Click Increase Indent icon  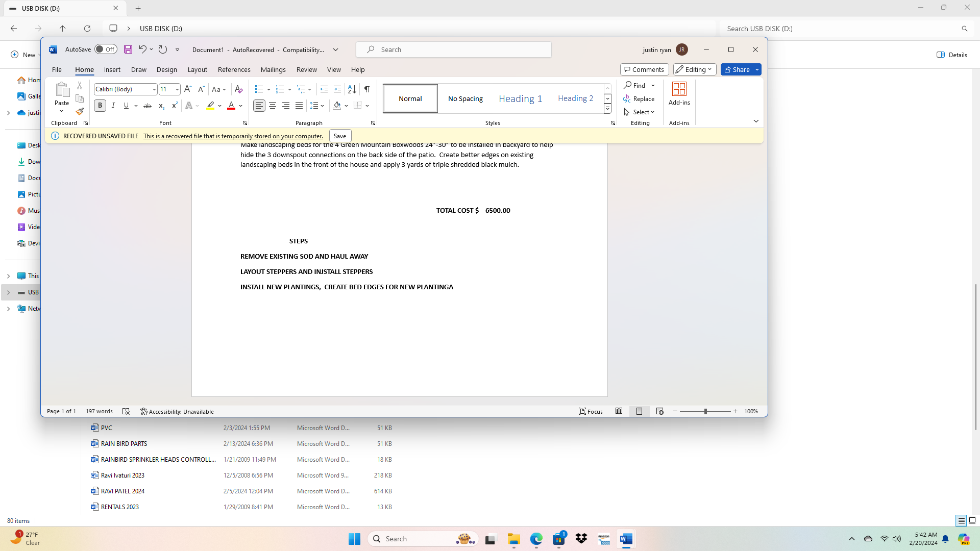pos(337,89)
